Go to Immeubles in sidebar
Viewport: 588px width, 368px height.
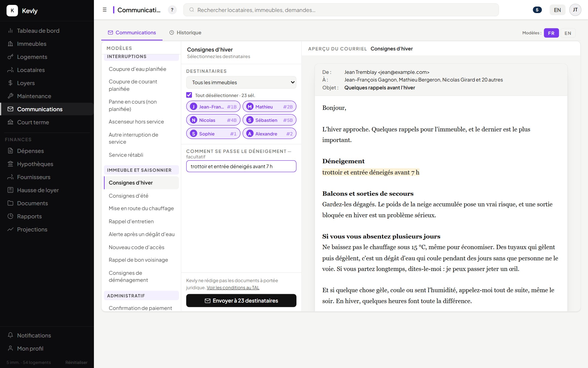click(x=47, y=44)
